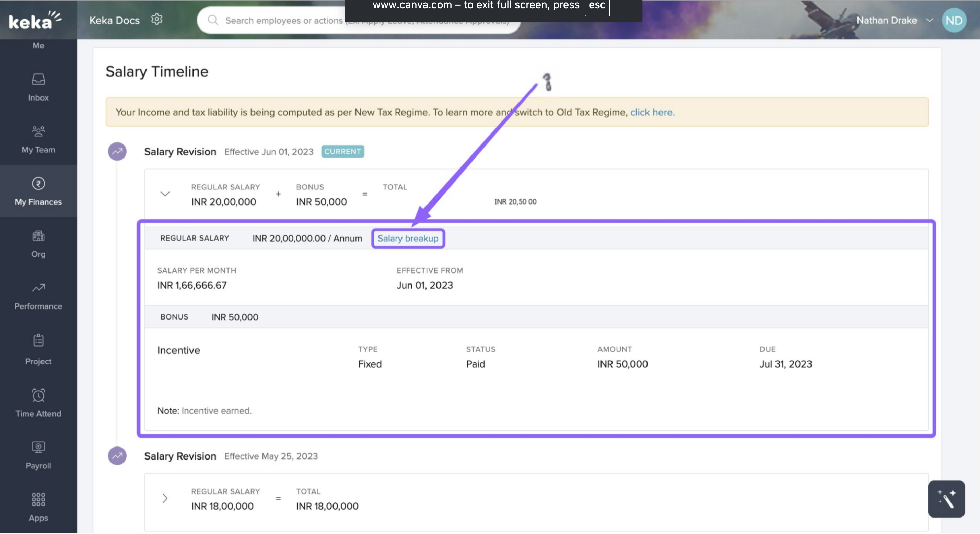Select the My Finances rupee icon
Screen dimensions: 980x534
point(38,184)
